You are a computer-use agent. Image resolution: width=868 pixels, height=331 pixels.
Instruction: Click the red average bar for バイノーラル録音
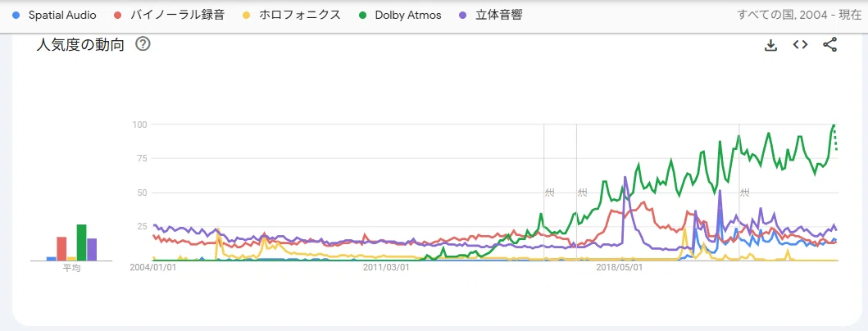61,248
